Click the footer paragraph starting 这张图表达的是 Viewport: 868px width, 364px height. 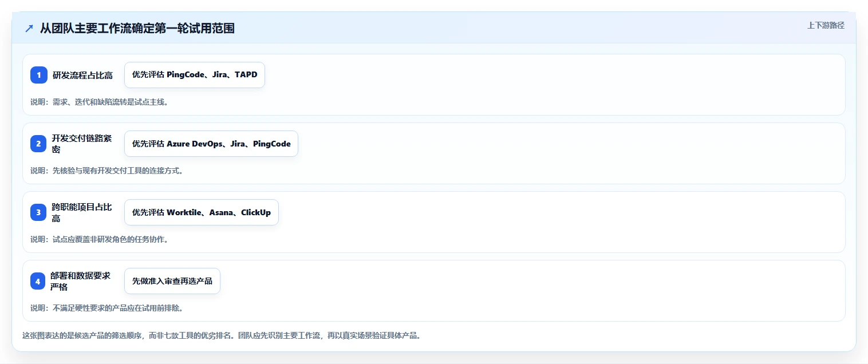point(222,335)
